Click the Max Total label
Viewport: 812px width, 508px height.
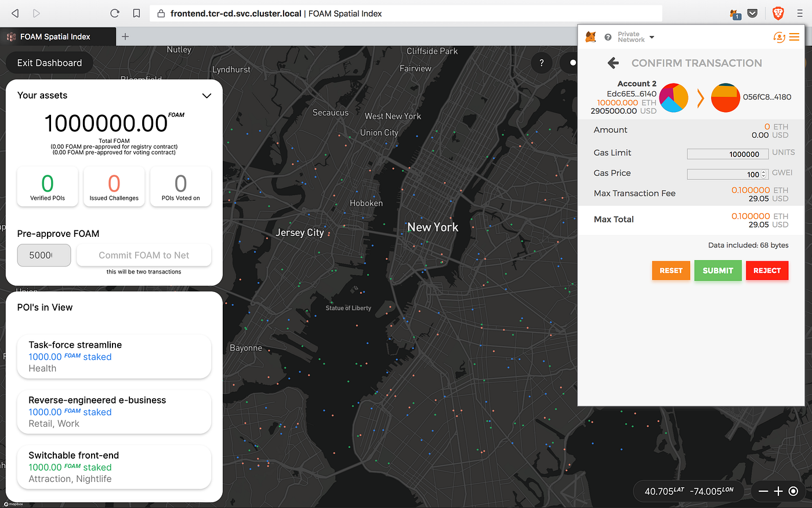(x=614, y=219)
